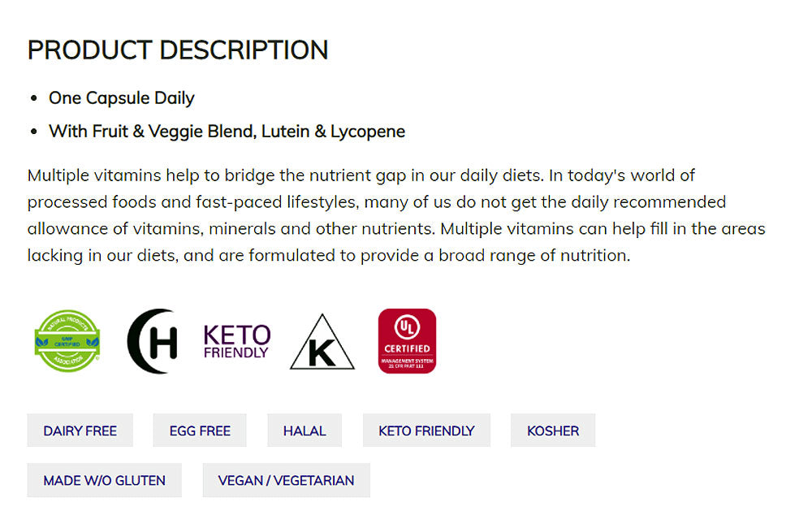Screen dimensions: 812x532
Task: Click the crescent H halal symbol
Action: click(152, 341)
